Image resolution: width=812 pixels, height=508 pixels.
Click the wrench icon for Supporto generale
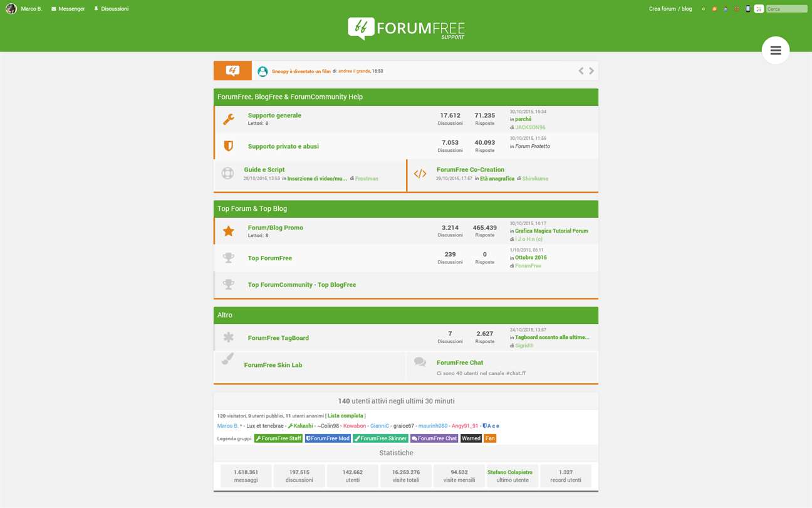click(229, 119)
